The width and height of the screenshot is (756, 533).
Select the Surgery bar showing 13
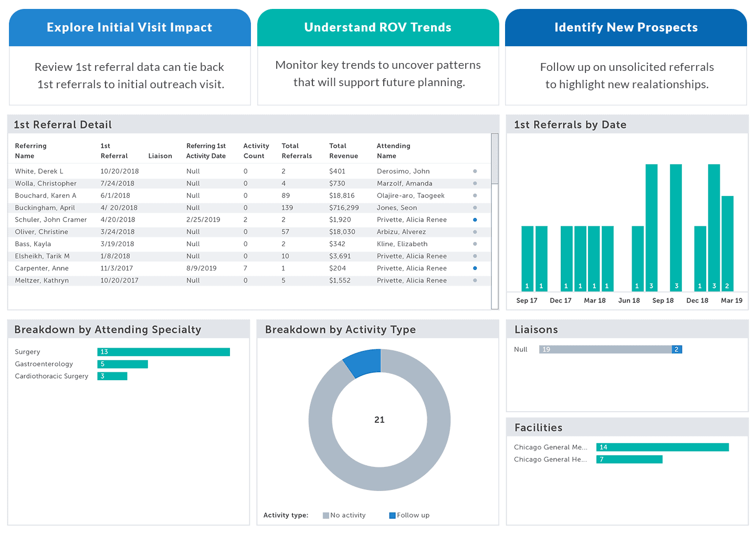[163, 352]
